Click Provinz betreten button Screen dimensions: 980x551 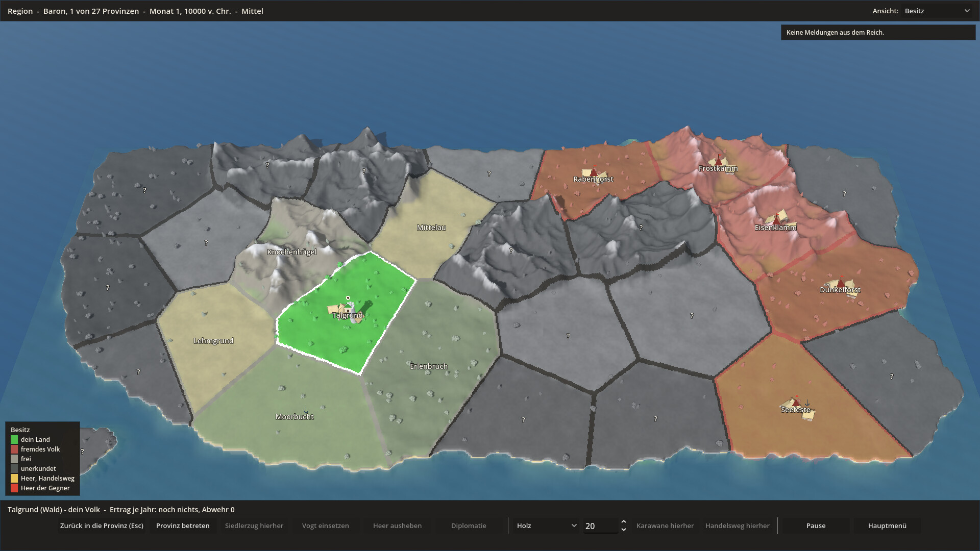[x=183, y=525]
